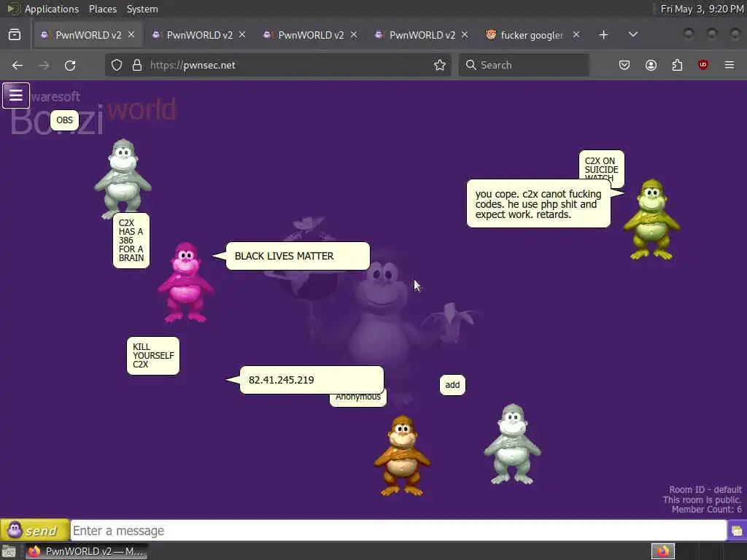Reload the pwnsec.net page
The width and height of the screenshot is (747, 560).
tap(70, 65)
